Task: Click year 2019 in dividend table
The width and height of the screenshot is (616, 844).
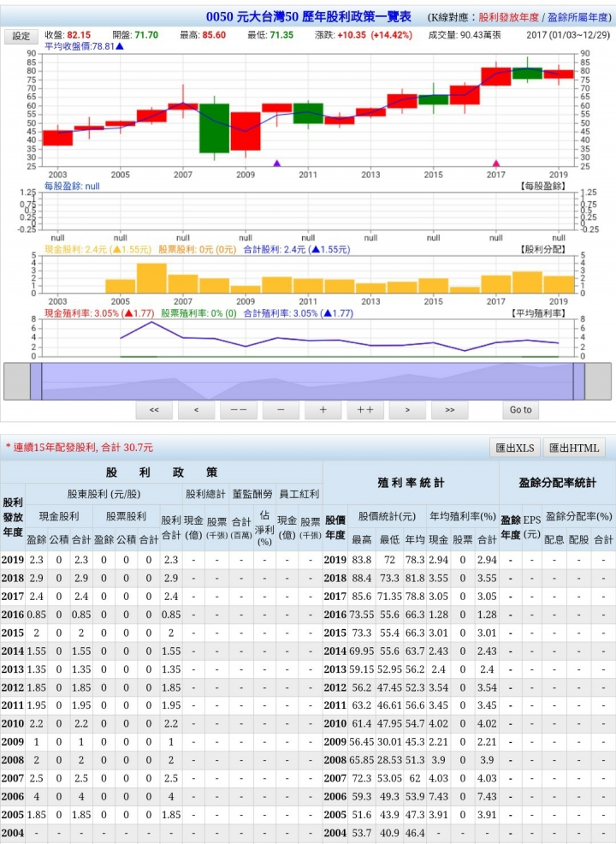Action: point(12,560)
